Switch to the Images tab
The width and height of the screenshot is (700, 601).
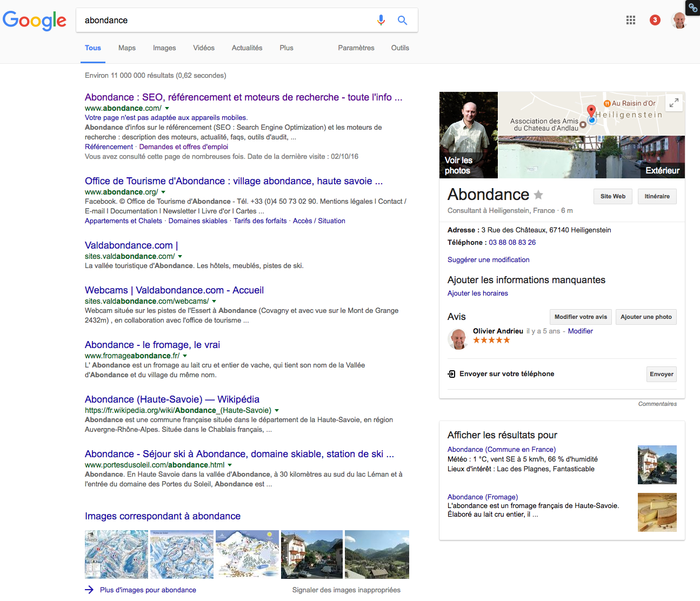[x=164, y=48]
